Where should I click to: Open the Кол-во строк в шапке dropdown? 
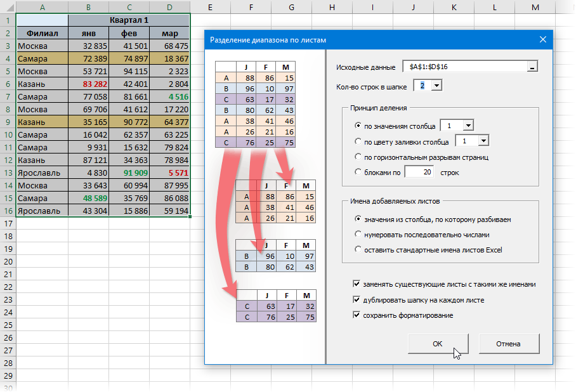[x=436, y=86]
